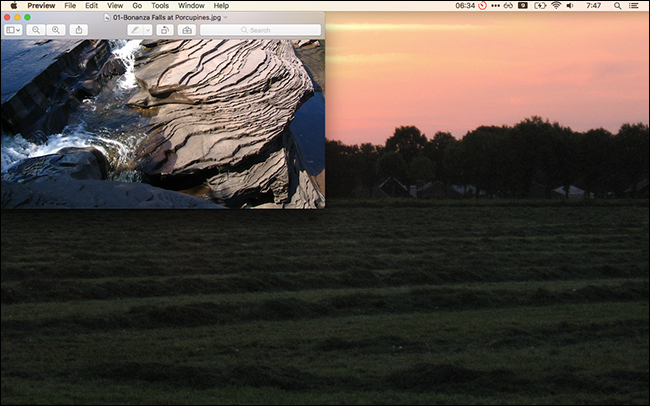The width and height of the screenshot is (650, 406).
Task: Open the View menu
Action: [x=115, y=5]
